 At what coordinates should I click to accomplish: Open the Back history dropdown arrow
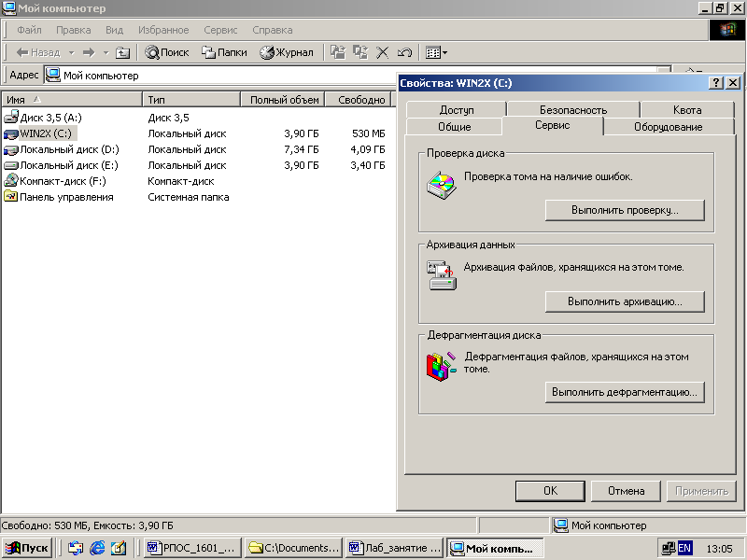point(72,52)
